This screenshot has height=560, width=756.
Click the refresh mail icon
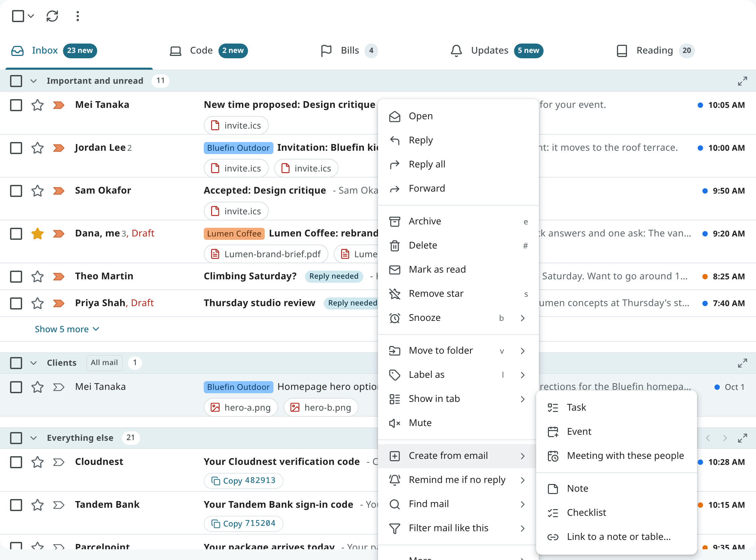(52, 16)
